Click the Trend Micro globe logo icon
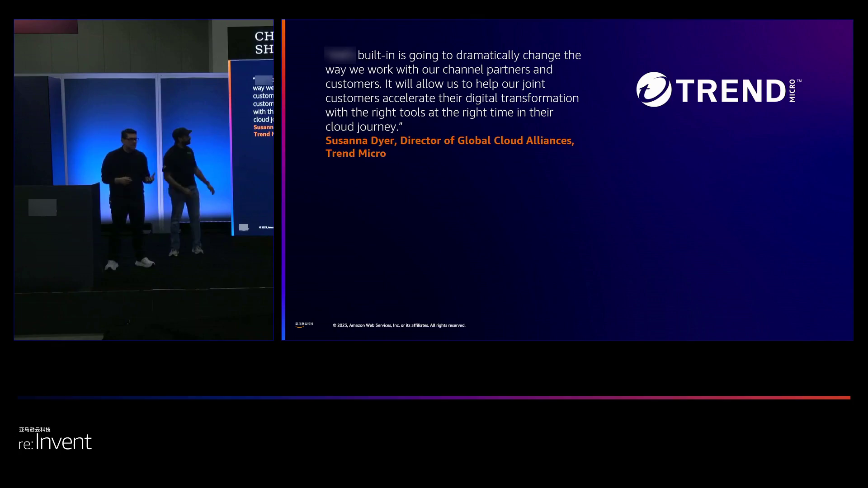Viewport: 868px width, 488px height. [653, 89]
